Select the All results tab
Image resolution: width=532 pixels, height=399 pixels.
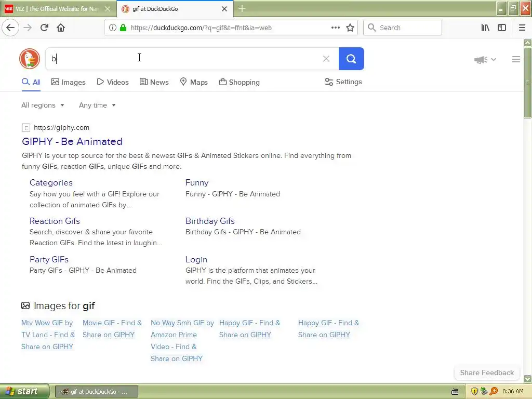click(x=31, y=82)
